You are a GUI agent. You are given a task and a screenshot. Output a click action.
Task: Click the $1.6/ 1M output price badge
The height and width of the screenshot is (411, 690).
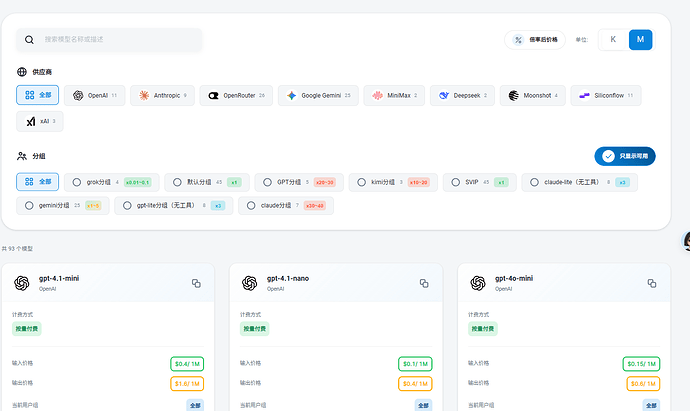click(187, 384)
